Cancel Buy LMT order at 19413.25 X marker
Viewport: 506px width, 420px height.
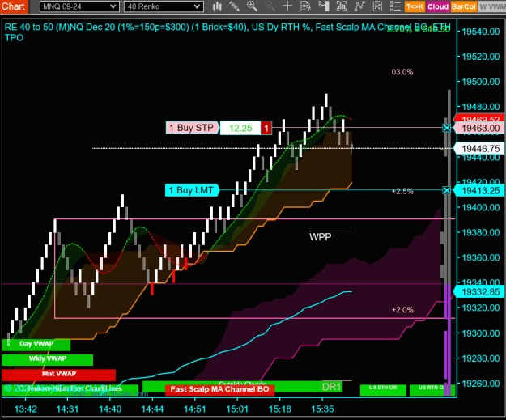pos(446,190)
